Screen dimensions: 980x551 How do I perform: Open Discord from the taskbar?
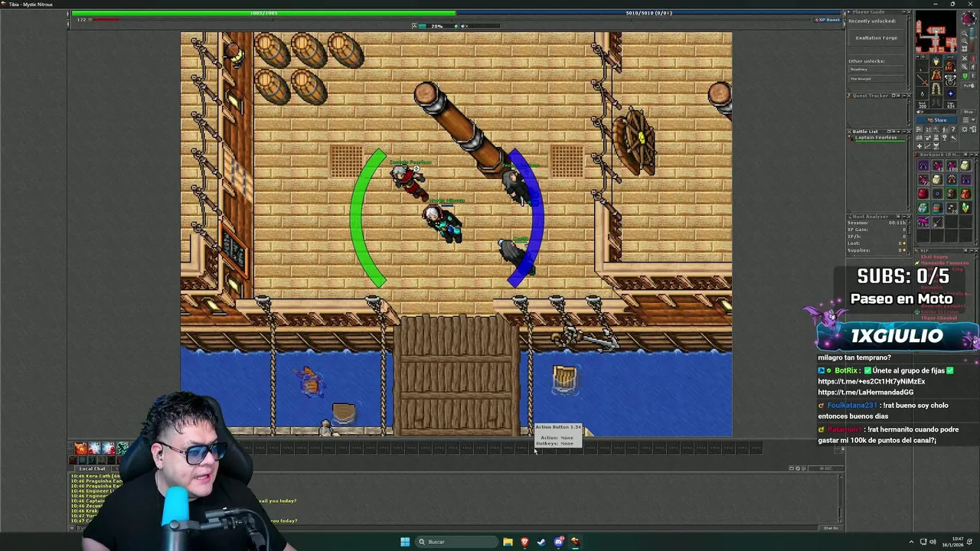558,542
